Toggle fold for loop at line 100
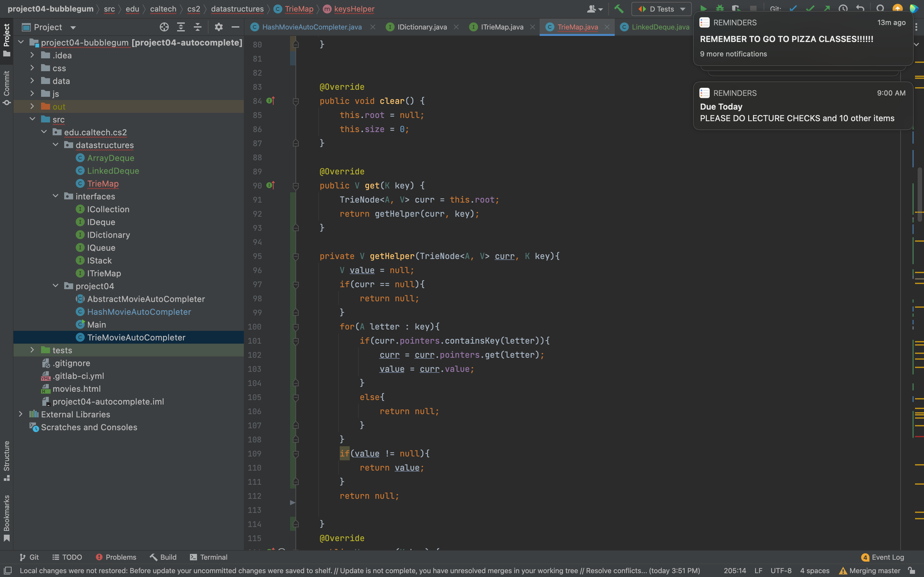 [295, 327]
